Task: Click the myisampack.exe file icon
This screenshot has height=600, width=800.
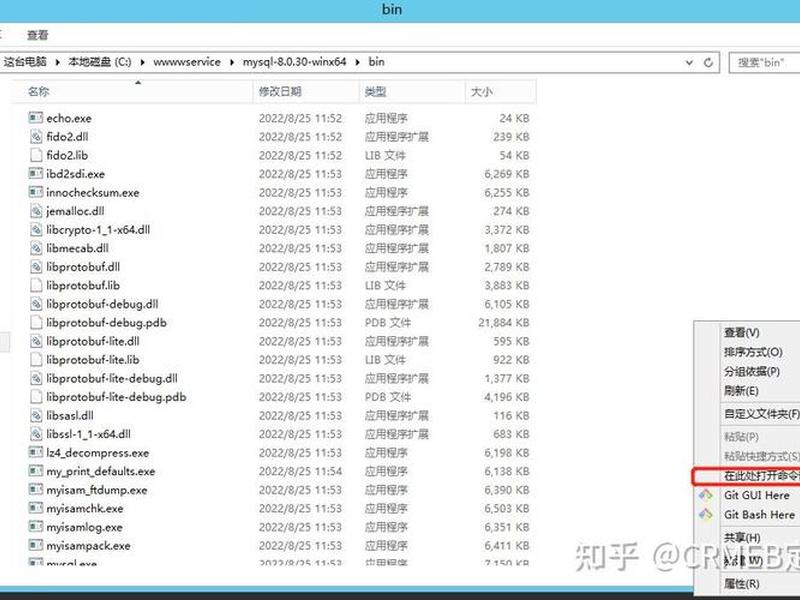Action: coord(36,545)
